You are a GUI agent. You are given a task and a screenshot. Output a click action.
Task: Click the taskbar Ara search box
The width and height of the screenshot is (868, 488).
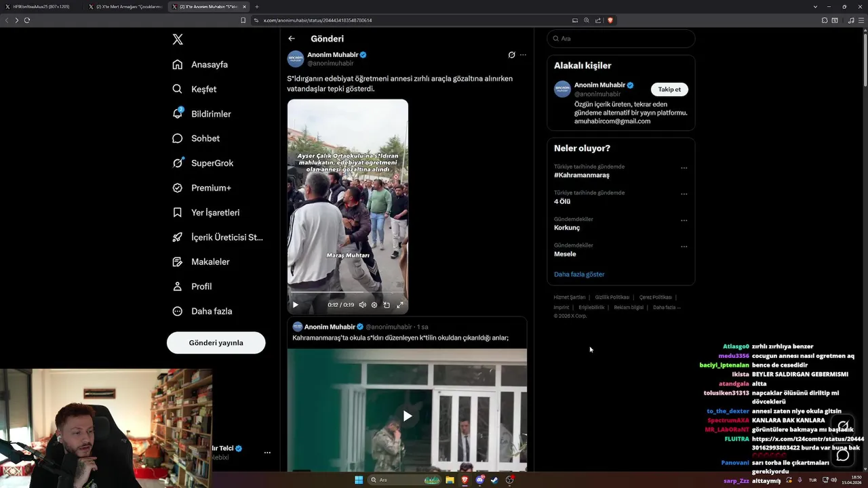point(405,480)
